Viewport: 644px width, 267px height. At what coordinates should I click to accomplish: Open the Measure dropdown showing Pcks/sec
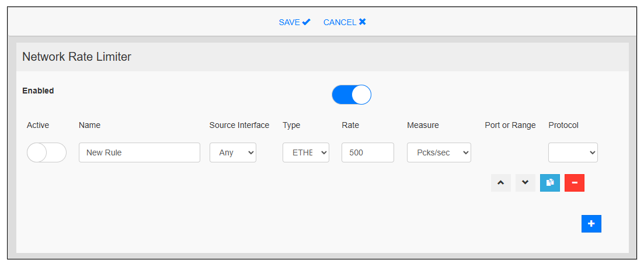[x=438, y=152]
